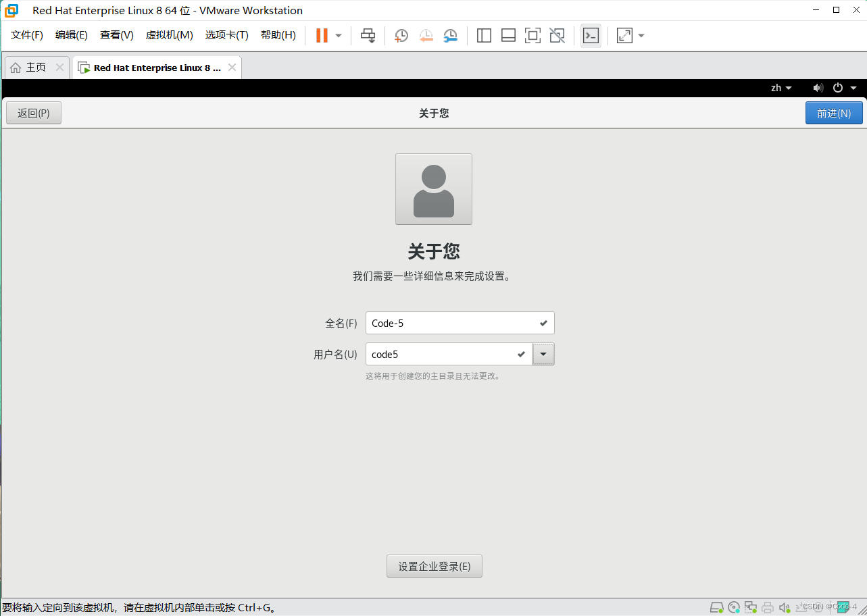Open the 选项卡(T) menu
The height and width of the screenshot is (616, 867).
pos(227,35)
